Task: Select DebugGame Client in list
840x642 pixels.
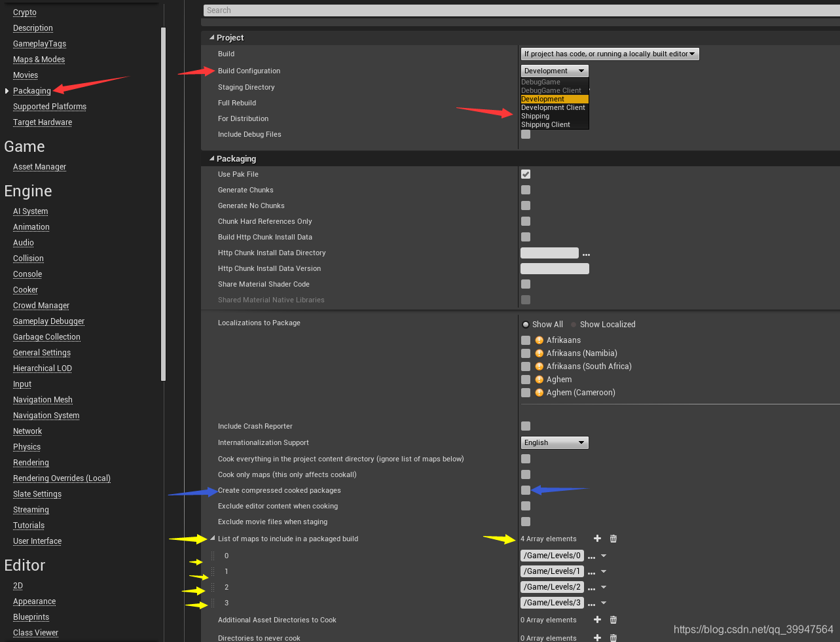Action: tap(555, 90)
